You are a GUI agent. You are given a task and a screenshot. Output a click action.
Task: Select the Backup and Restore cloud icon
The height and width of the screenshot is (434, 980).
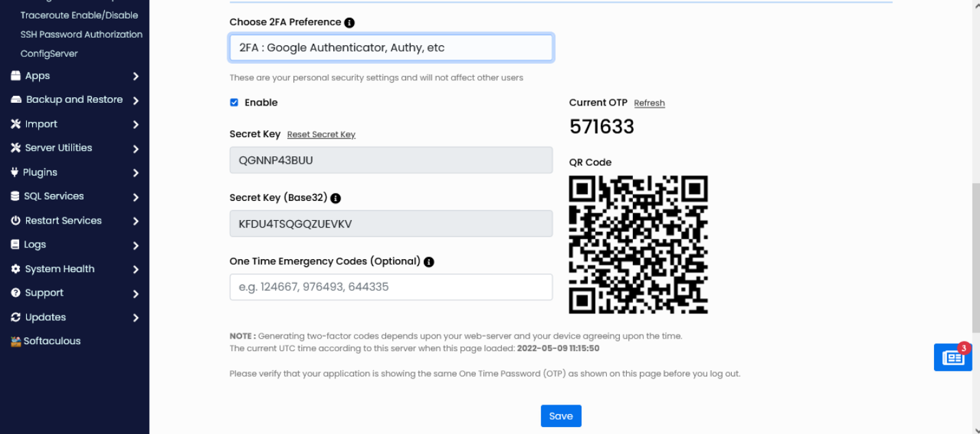click(x=15, y=99)
